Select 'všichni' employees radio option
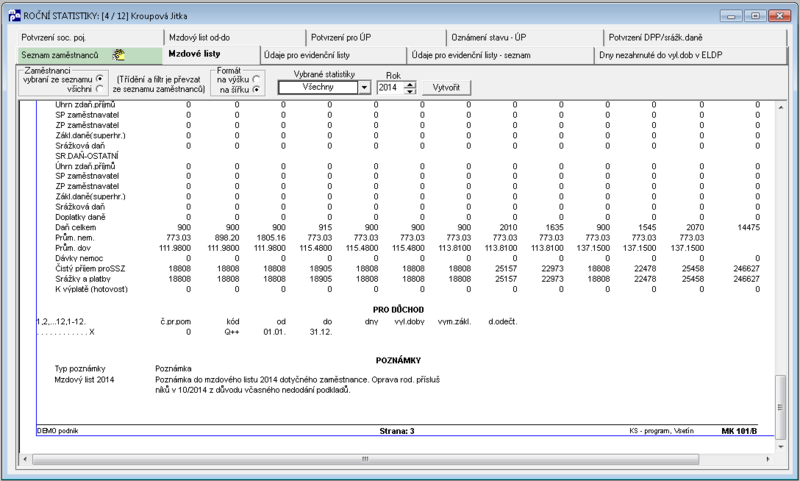 [99, 89]
